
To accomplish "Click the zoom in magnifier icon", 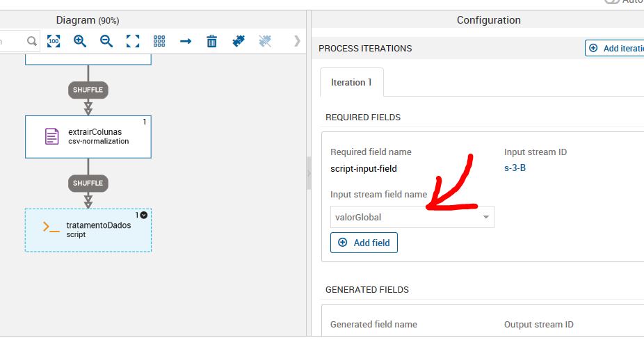I will (80, 41).
